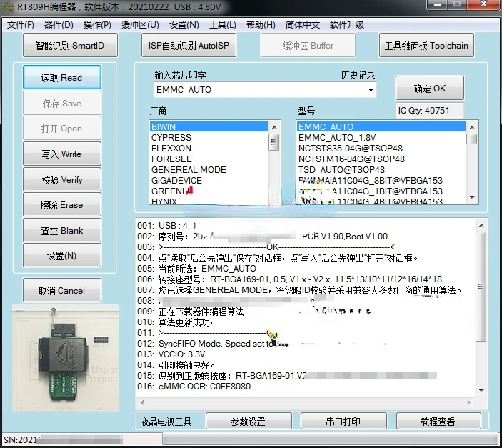502x448 pixels.
Task: Click 智能识别 SmartID button
Action: click(x=70, y=45)
